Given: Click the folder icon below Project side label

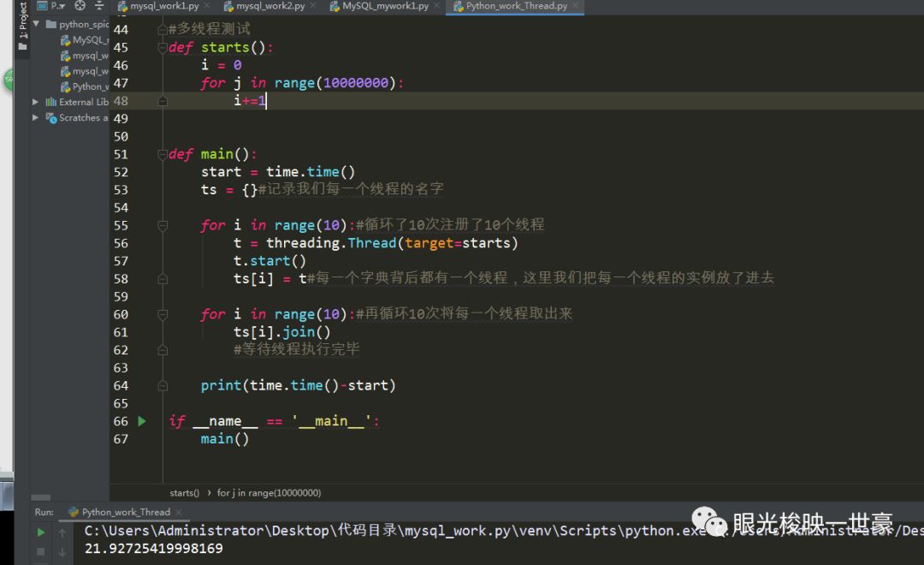Looking at the screenshot, I should [x=22, y=46].
